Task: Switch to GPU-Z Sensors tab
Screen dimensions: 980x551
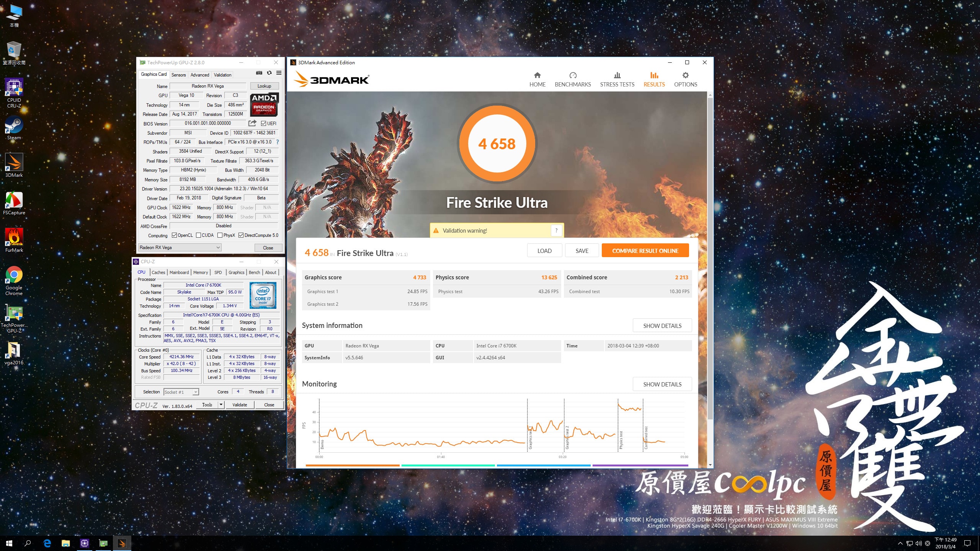Action: [x=178, y=75]
